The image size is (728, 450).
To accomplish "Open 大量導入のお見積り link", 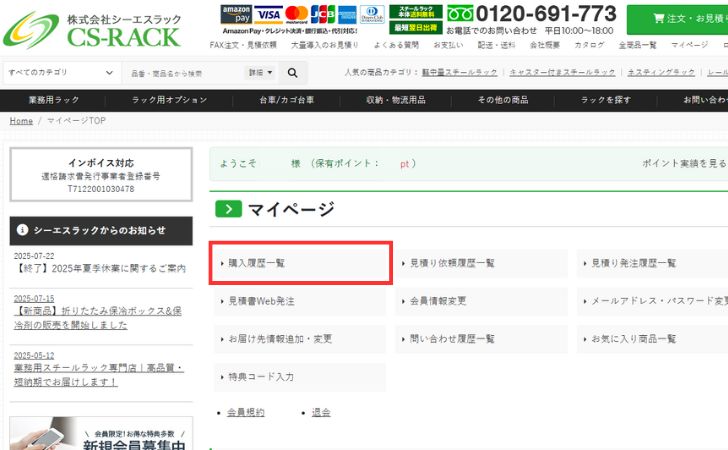I will [x=325, y=45].
